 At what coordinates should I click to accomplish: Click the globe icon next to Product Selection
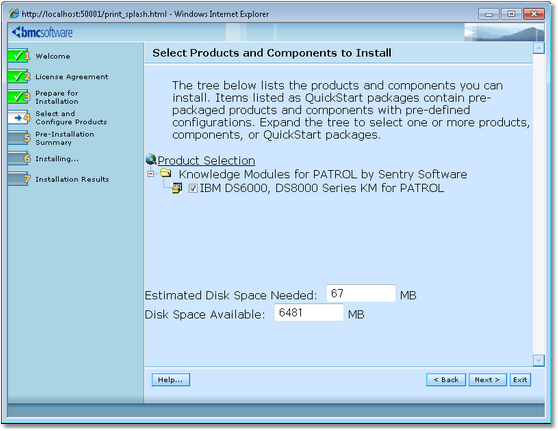click(151, 159)
